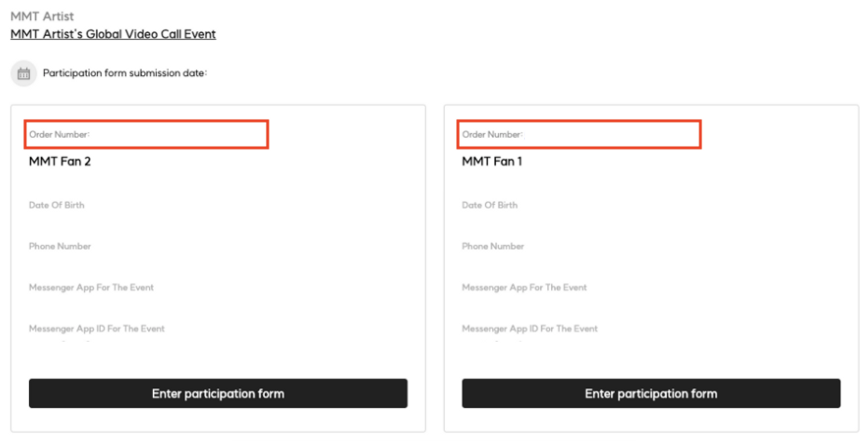
Task: Click the calendar icon beside submission date
Action: pos(23,73)
